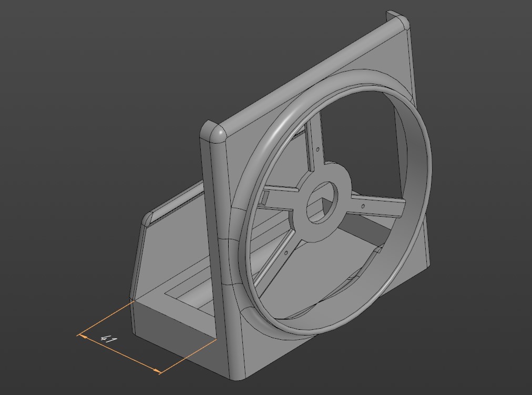Select the 41 dimension label

(x=109, y=339)
